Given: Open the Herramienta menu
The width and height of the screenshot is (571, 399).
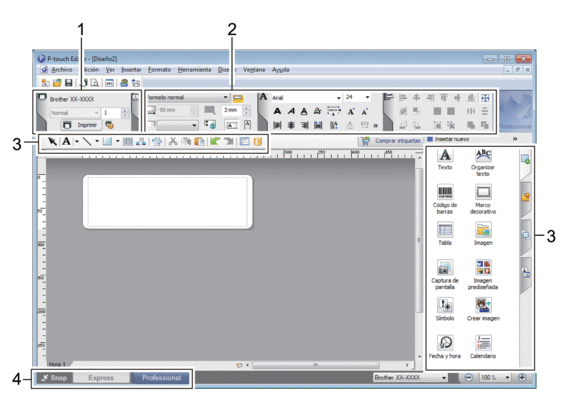Looking at the screenshot, I should coord(194,70).
